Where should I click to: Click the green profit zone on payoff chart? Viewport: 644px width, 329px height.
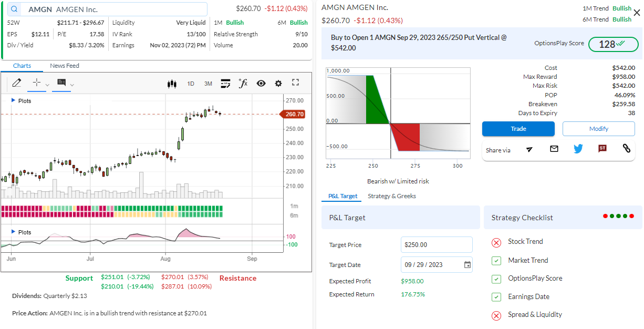pos(377,99)
